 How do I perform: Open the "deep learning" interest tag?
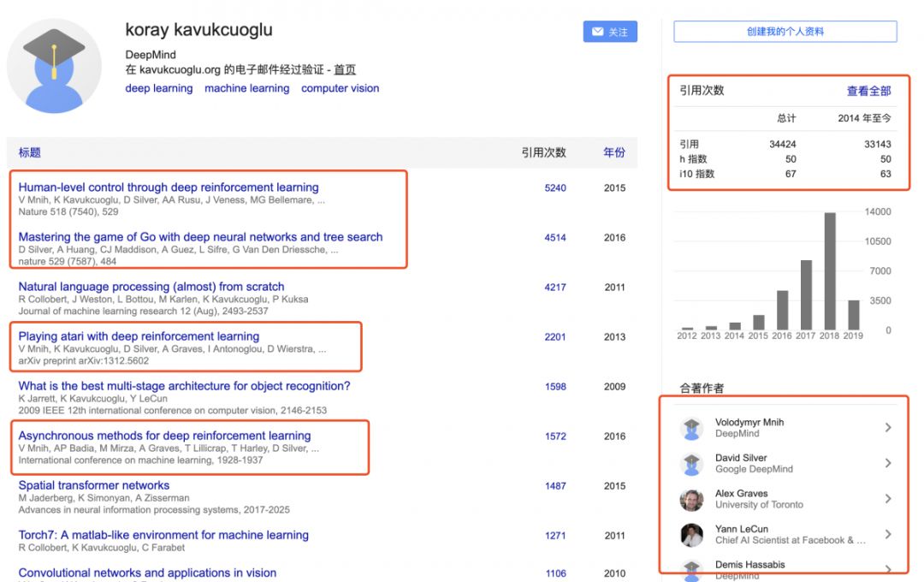[159, 88]
